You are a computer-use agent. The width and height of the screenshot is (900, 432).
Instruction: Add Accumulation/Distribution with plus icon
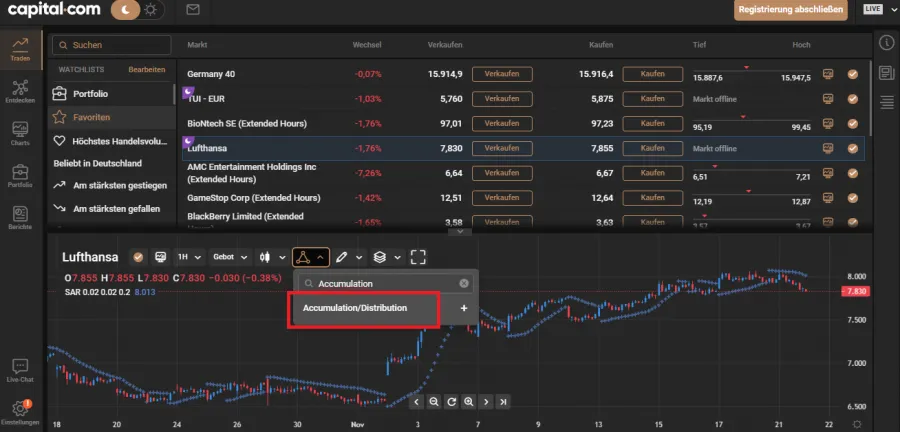(464, 308)
